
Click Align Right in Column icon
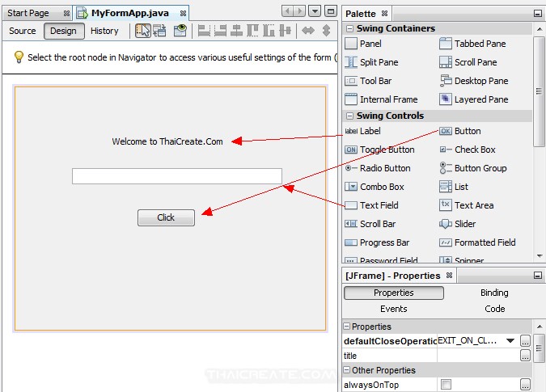click(220, 31)
